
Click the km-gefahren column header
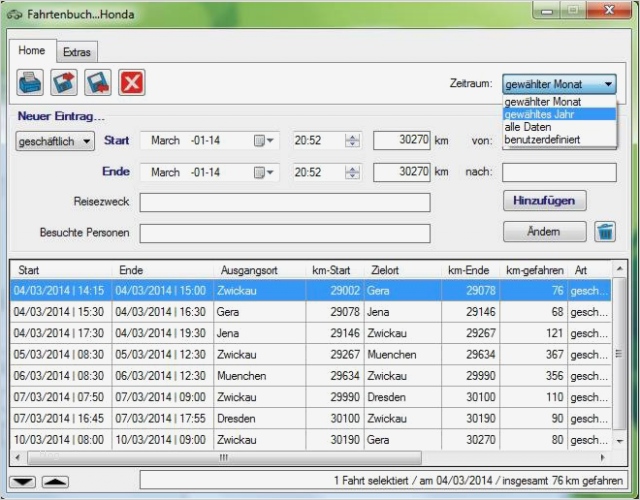(534, 270)
